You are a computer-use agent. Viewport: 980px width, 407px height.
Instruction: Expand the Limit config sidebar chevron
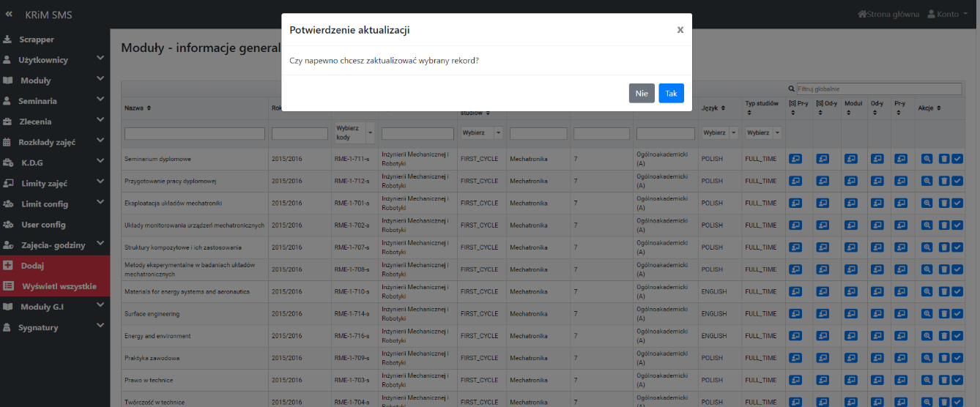pyautogui.click(x=100, y=203)
